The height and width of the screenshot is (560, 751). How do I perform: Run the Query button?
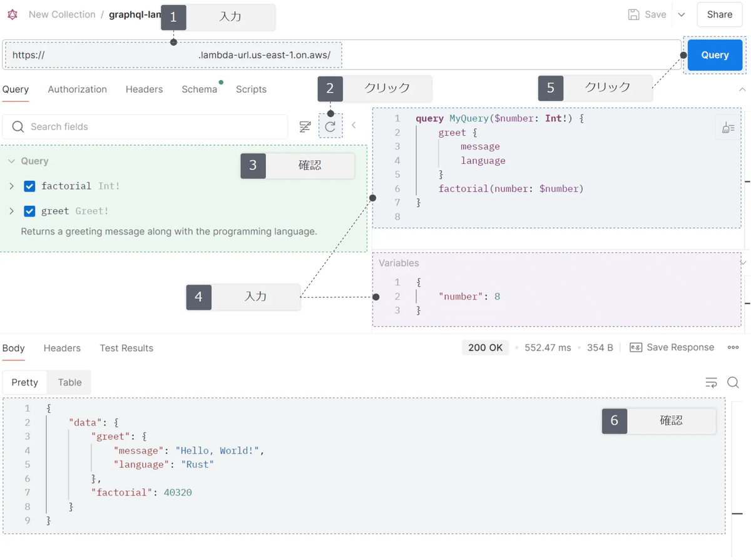pyautogui.click(x=714, y=54)
